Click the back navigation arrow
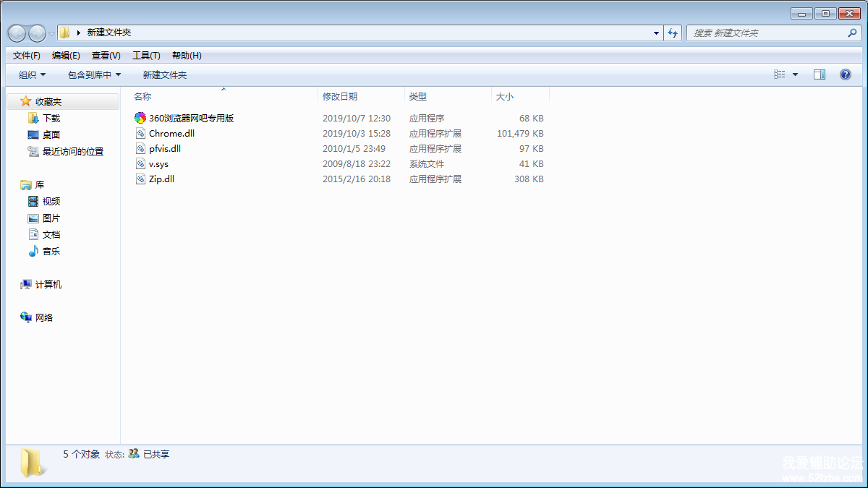The width and height of the screenshot is (868, 488). coord(17,33)
